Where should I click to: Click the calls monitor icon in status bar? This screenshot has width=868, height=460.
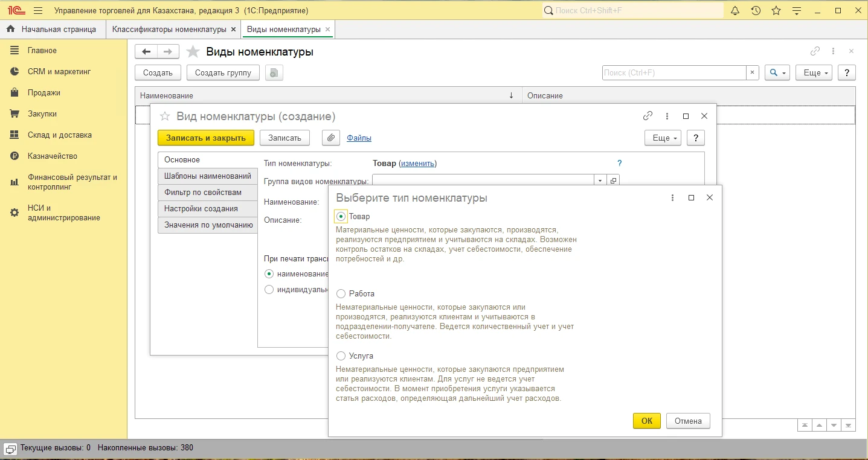[10, 449]
